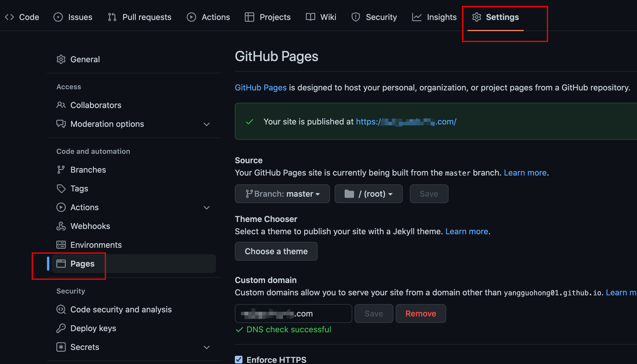
Task: Click the gear icon beside General
Action: click(x=61, y=59)
